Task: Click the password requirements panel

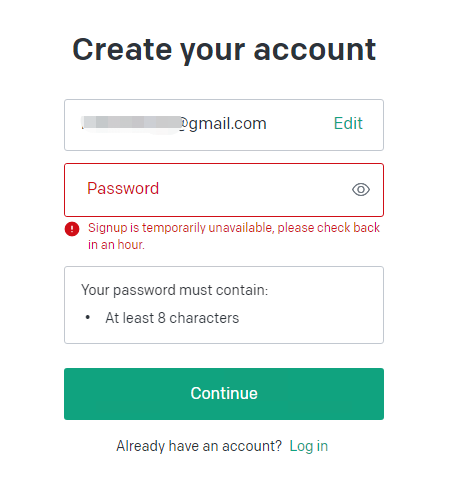Action: pyautogui.click(x=224, y=305)
